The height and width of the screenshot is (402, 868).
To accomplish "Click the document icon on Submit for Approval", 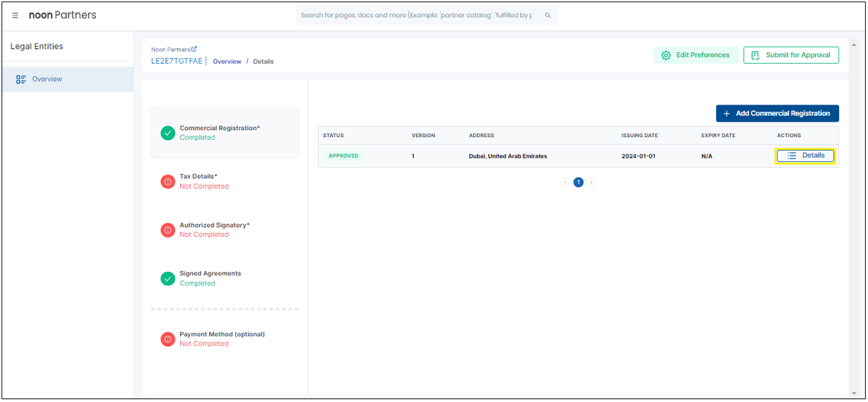I will (755, 55).
